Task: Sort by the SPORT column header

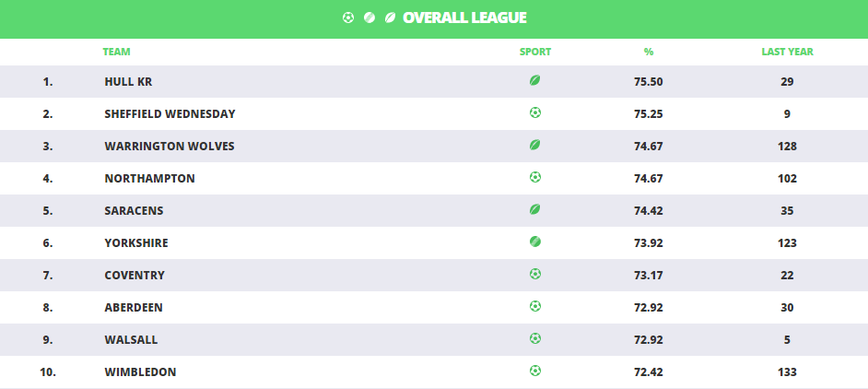Action: click(x=535, y=52)
